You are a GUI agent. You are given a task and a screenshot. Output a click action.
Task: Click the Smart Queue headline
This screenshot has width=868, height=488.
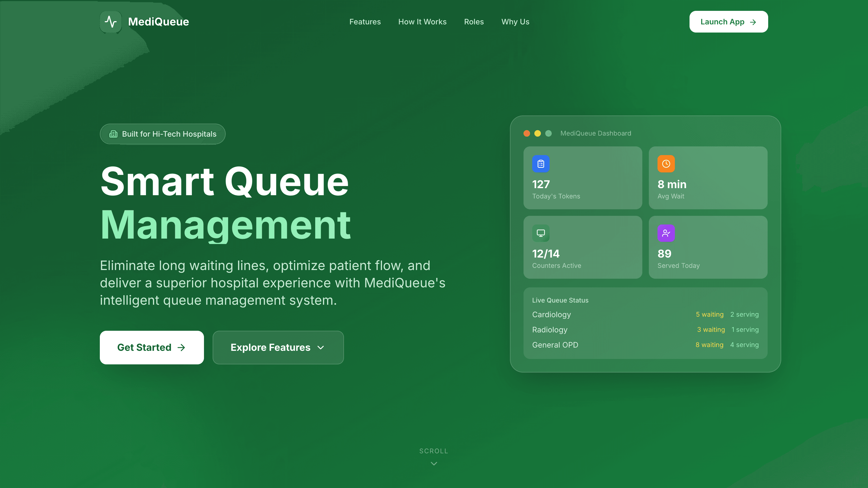(x=224, y=182)
